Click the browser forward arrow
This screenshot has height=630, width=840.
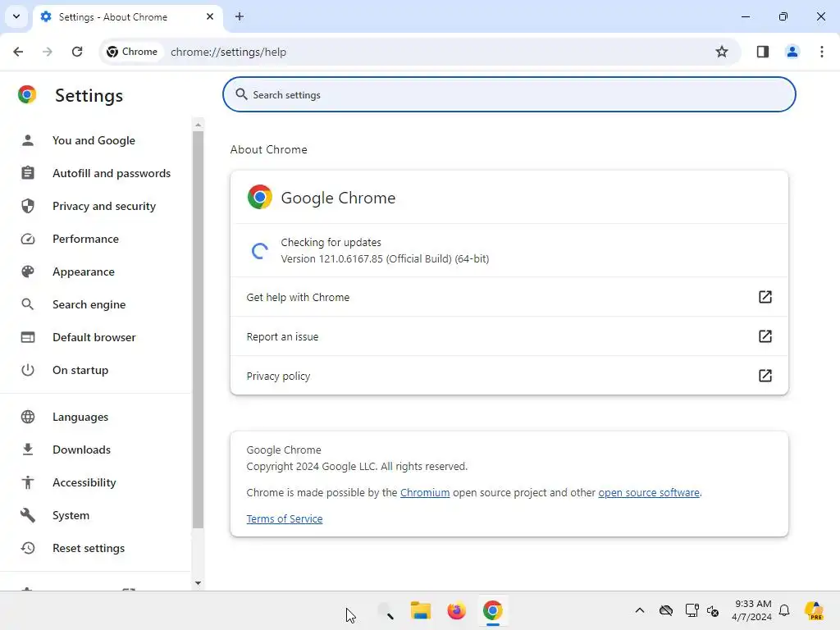tap(48, 52)
